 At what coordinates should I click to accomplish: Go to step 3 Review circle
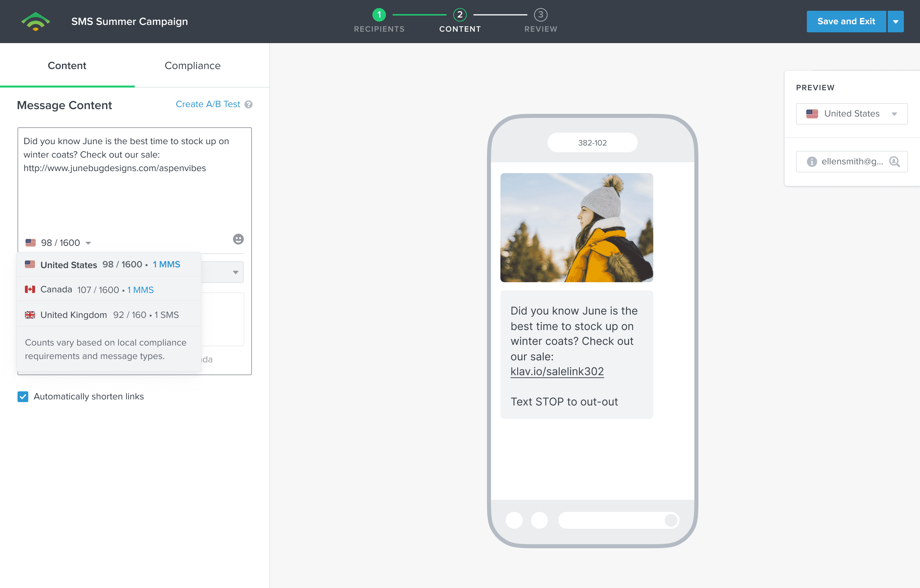[x=540, y=15]
